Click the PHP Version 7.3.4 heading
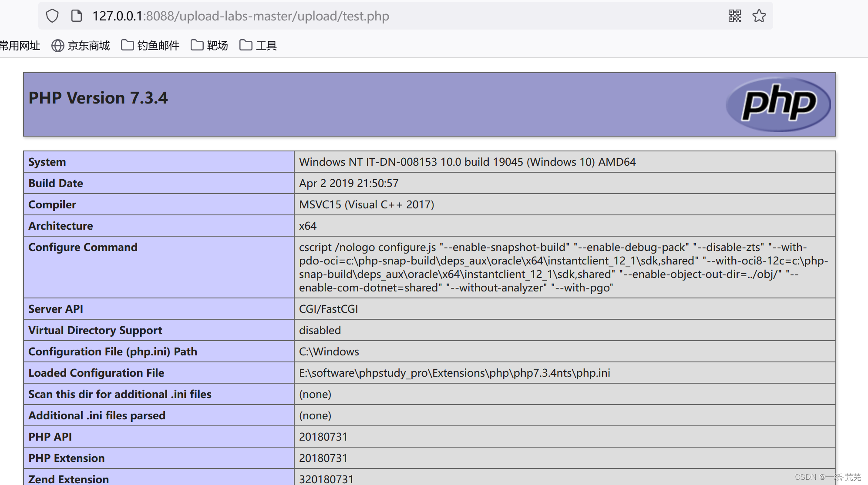The height and width of the screenshot is (485, 868). (x=98, y=98)
